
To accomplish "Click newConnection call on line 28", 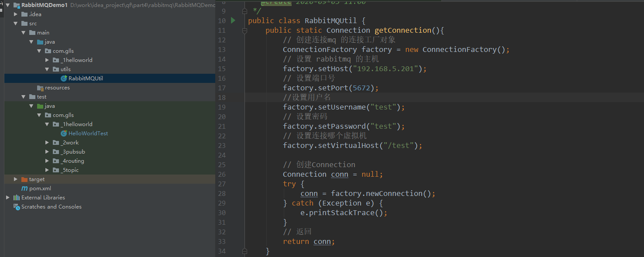I will tap(394, 193).
